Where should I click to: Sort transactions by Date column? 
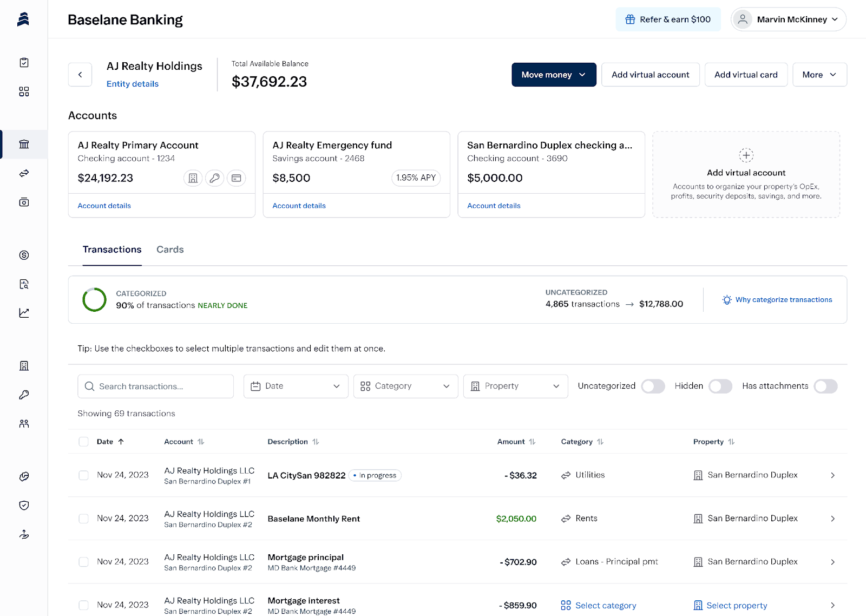pos(110,442)
